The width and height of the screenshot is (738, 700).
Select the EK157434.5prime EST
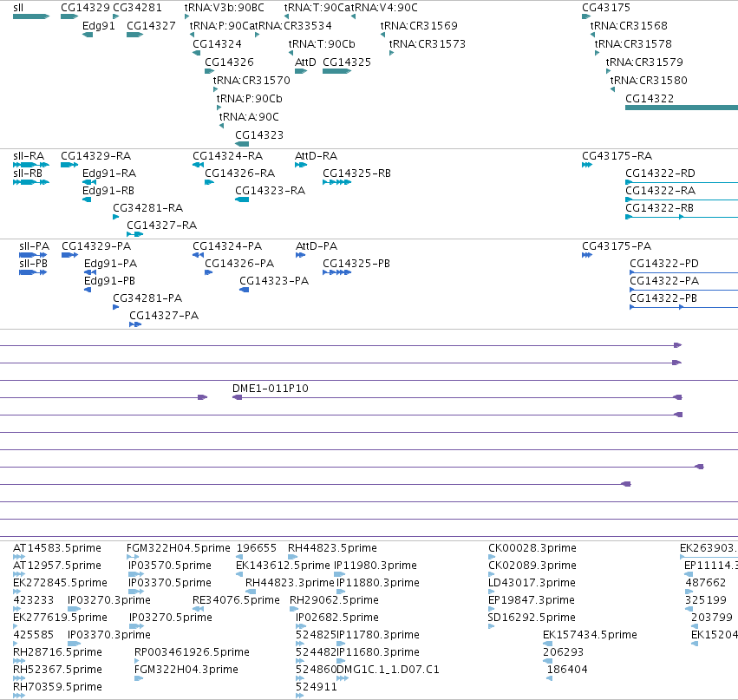pos(548,644)
